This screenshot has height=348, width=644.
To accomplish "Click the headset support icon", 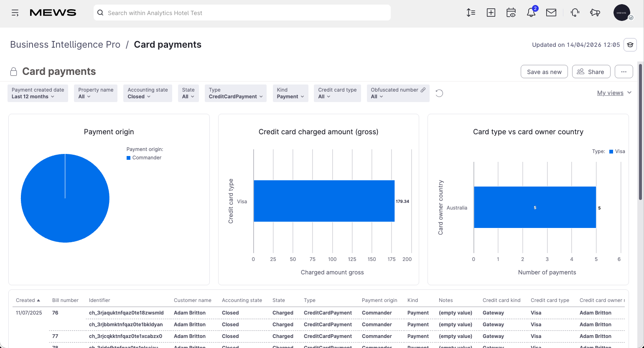I will click(575, 13).
